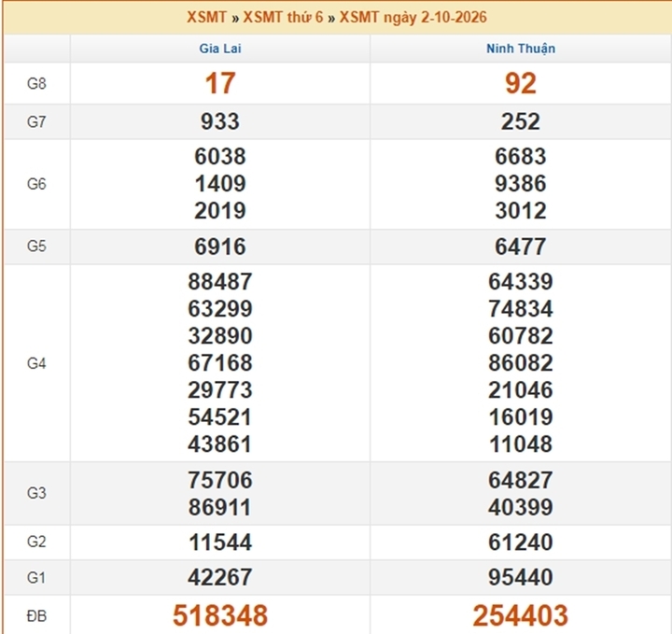This screenshot has width=672, height=634.
Task: Open the XSMT breadcrumb link
Action: point(206,17)
